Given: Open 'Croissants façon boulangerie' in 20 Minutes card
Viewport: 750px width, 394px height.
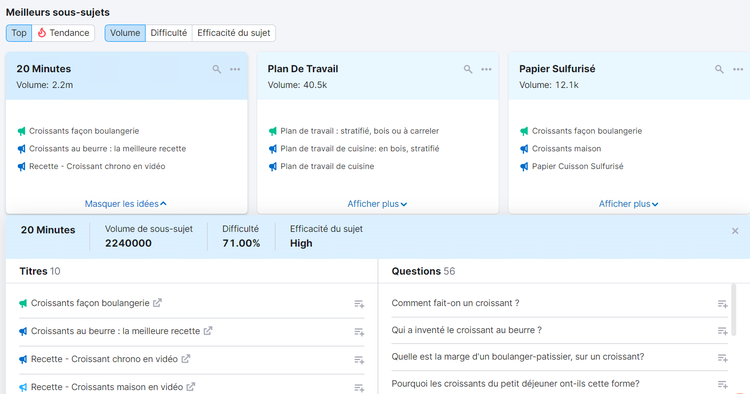Looking at the screenshot, I should point(84,131).
